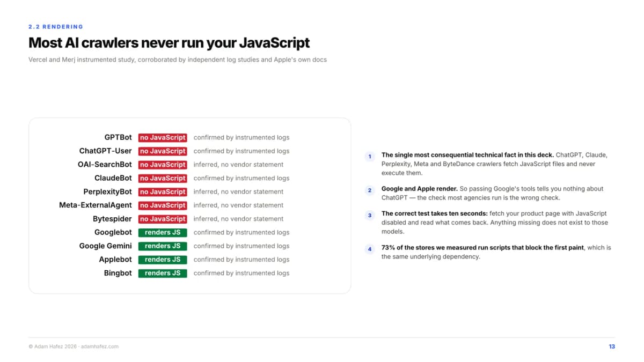644x362 pixels.
Task: Click the 'OAI-SearchBot' crawler name
Action: pyautogui.click(x=105, y=165)
